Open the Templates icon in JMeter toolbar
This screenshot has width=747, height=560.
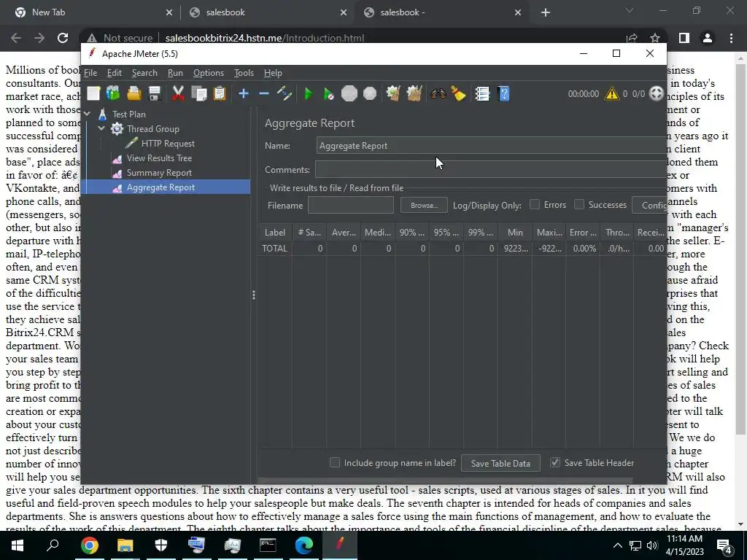[113, 94]
